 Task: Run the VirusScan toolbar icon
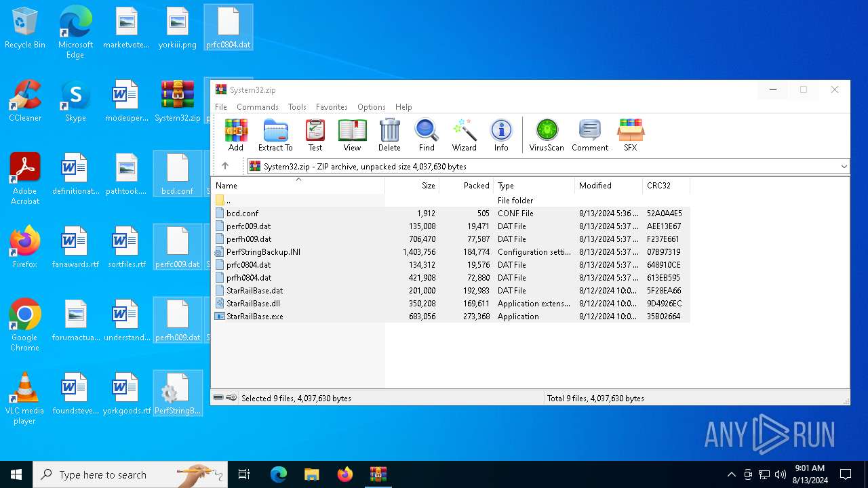coord(547,135)
